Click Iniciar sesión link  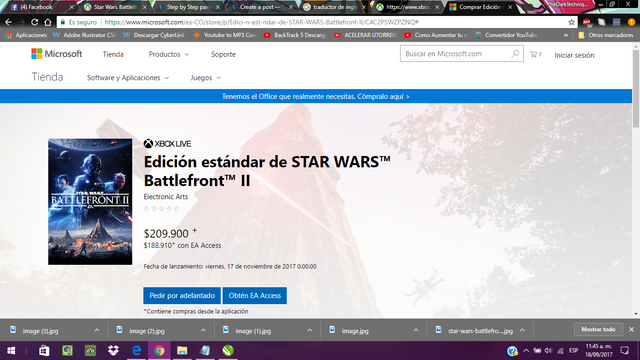coord(574,55)
